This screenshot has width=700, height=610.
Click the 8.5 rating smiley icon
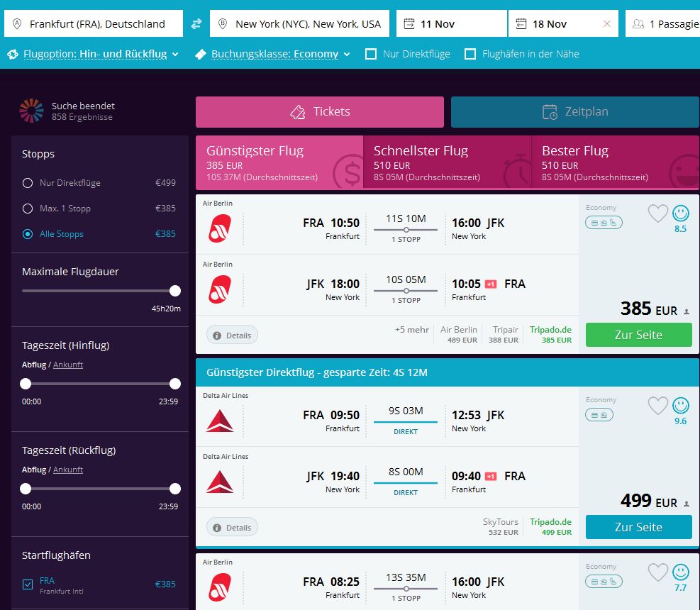pos(680,213)
